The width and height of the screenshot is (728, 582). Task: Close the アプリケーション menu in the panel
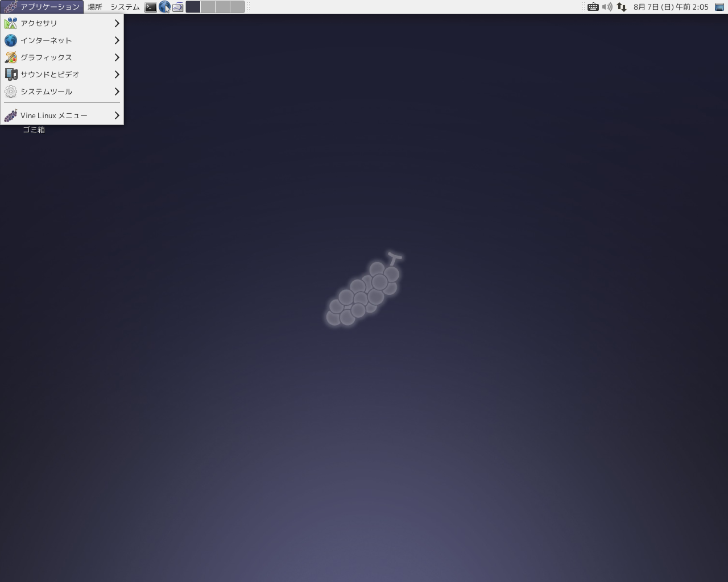point(42,7)
